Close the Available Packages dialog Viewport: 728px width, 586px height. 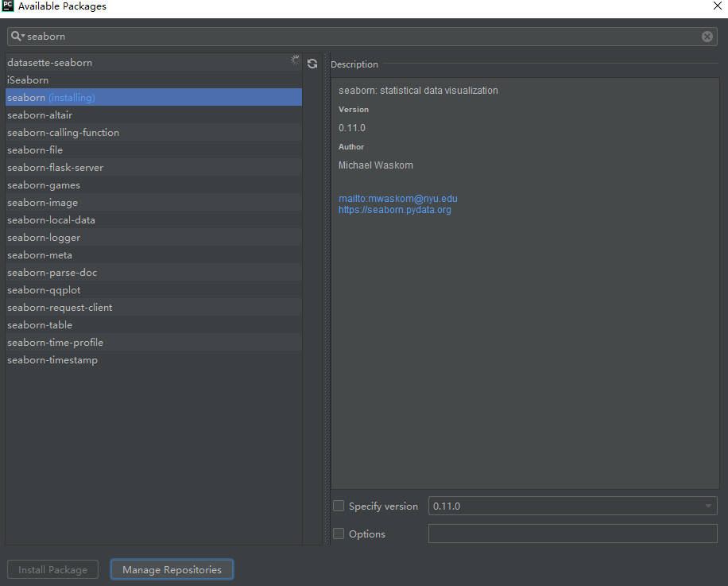718,6
